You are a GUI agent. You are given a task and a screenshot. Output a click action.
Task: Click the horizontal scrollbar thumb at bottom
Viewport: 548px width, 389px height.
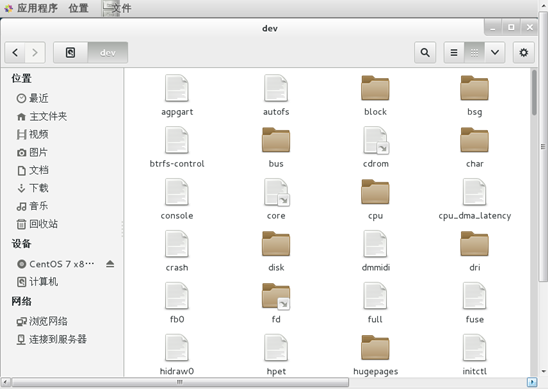[180, 382]
